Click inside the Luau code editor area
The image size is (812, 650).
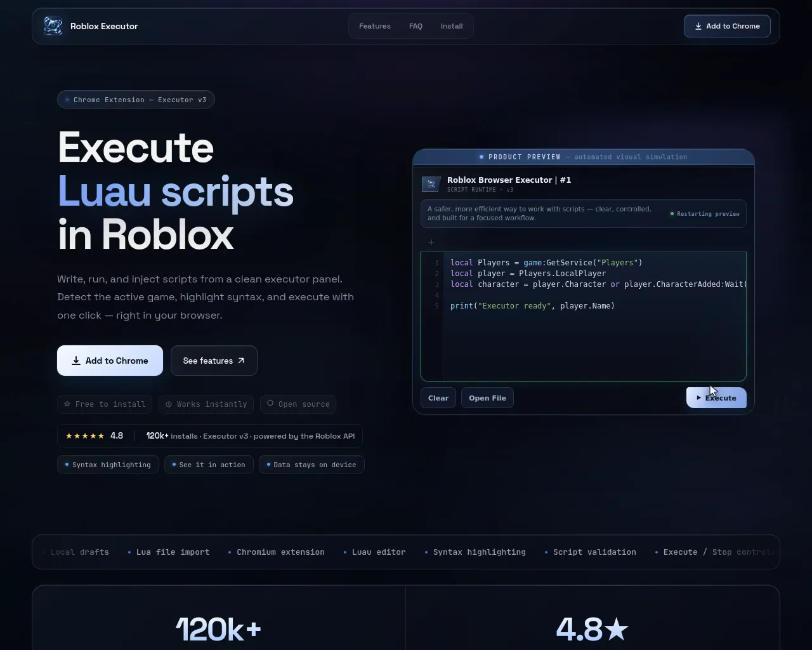(584, 316)
